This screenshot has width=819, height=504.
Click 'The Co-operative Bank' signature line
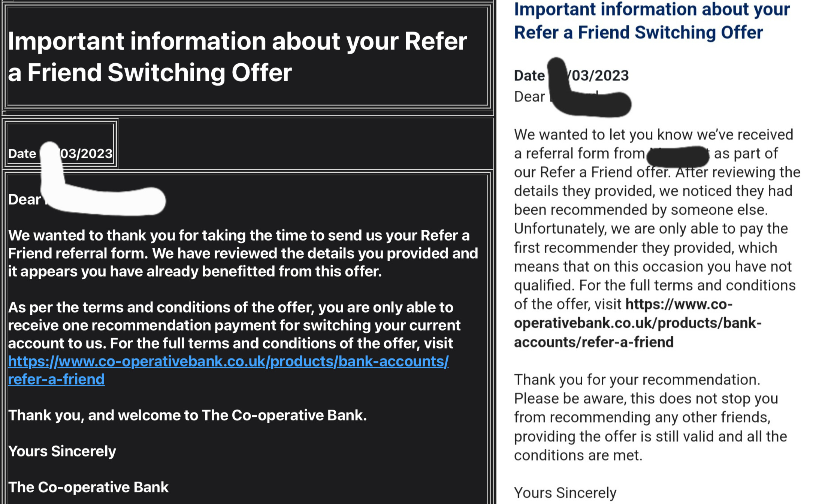pos(88,487)
